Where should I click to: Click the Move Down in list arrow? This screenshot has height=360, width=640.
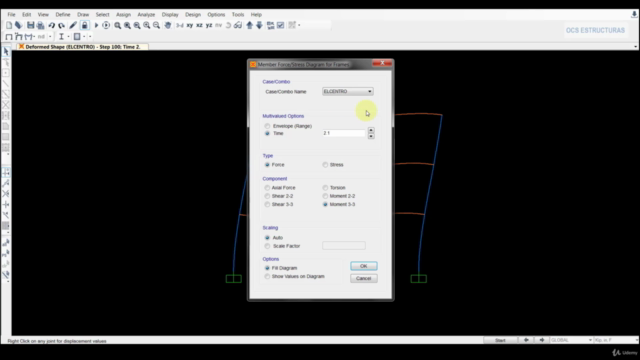pyautogui.click(x=260, y=25)
